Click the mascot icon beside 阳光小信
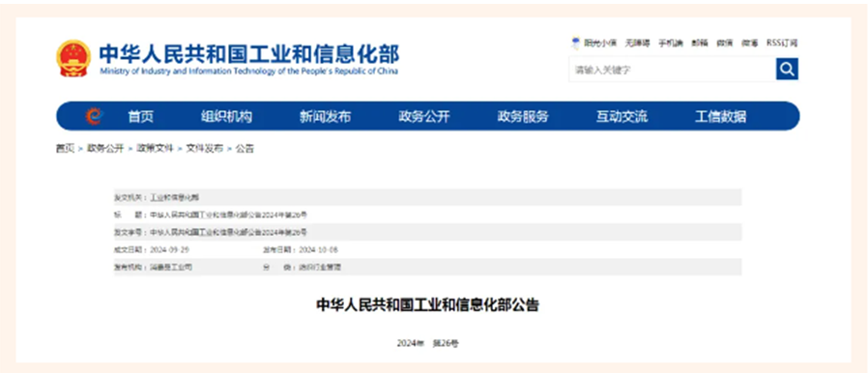Screen dimensions: 868x373 (x=576, y=43)
